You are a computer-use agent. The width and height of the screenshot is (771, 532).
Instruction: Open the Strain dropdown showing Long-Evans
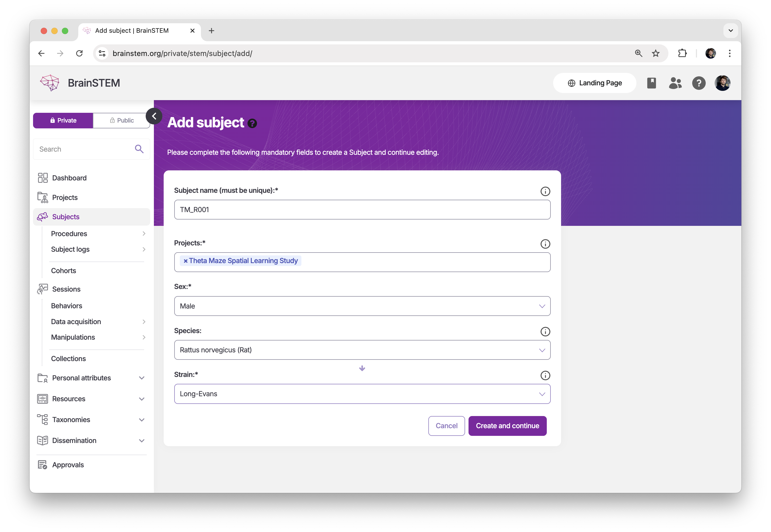(x=362, y=394)
